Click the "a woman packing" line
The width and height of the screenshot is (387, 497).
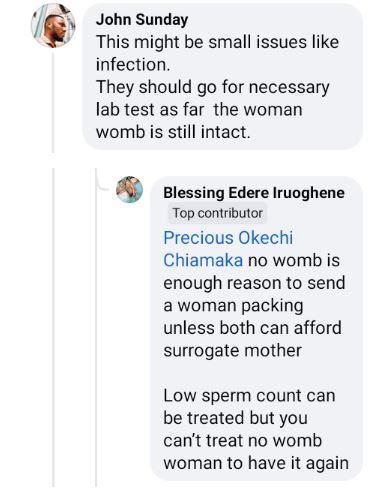pyautogui.click(x=233, y=306)
